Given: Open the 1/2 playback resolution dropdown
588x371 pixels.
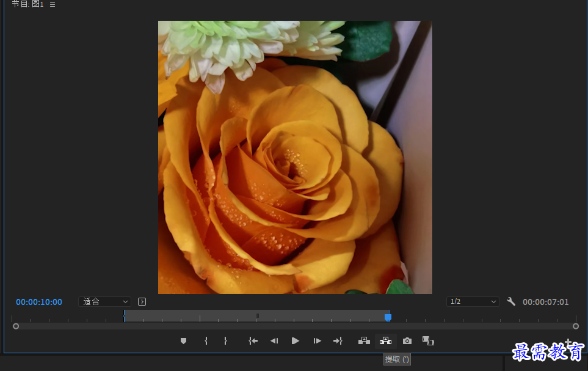Looking at the screenshot, I should [x=473, y=301].
